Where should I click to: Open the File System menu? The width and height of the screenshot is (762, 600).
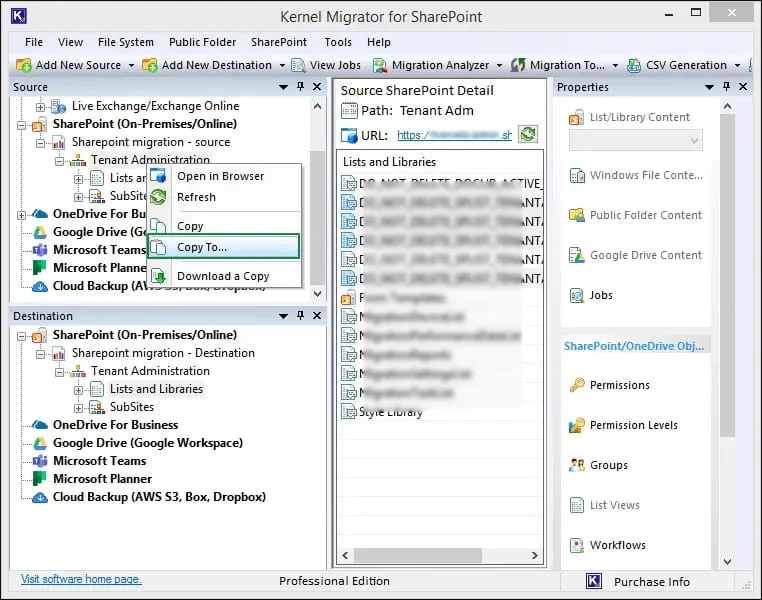pos(126,42)
